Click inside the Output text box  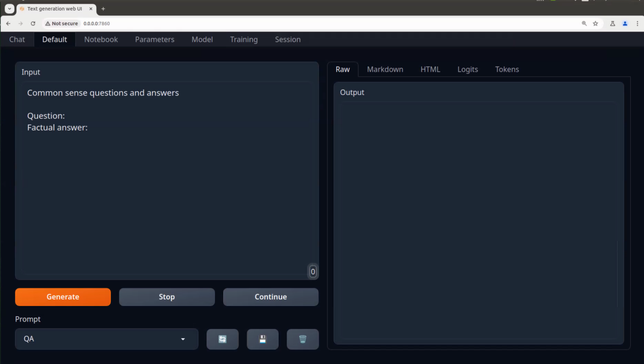coord(478,220)
